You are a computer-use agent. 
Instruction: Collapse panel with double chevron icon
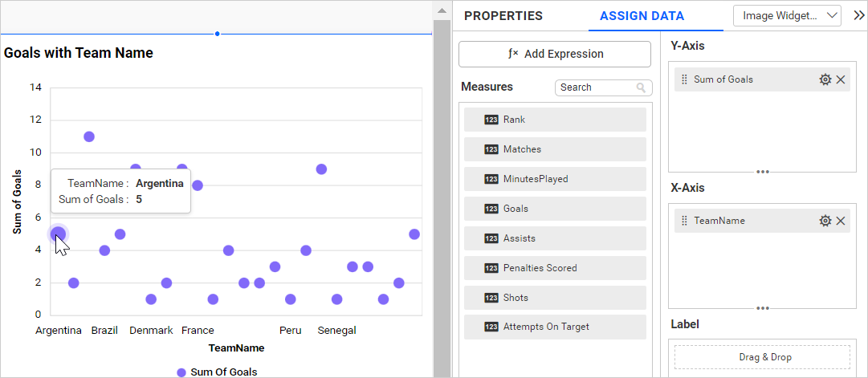[x=858, y=15]
